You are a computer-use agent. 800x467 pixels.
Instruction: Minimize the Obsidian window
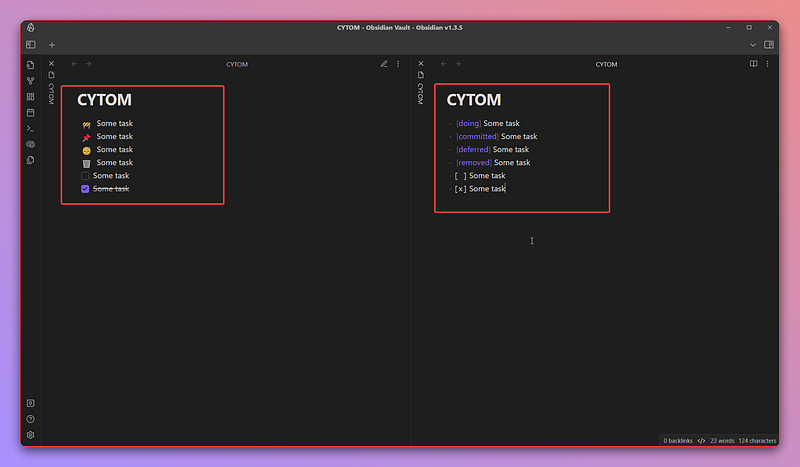tap(728, 28)
